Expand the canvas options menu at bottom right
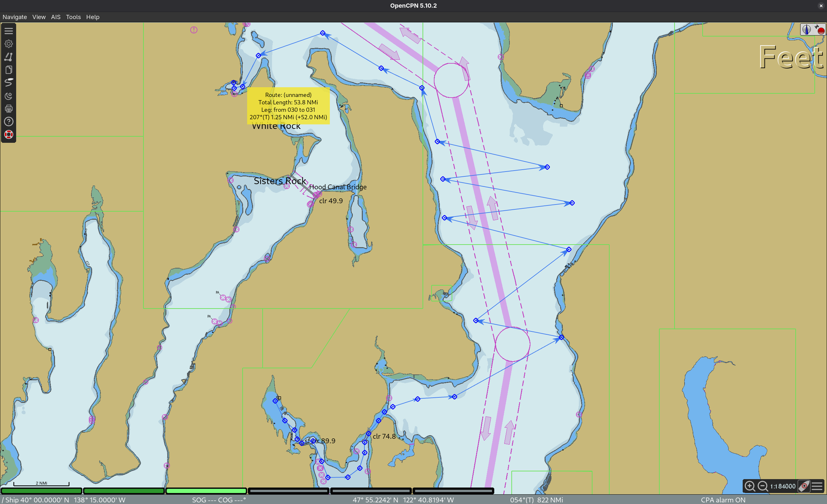 coord(817,486)
